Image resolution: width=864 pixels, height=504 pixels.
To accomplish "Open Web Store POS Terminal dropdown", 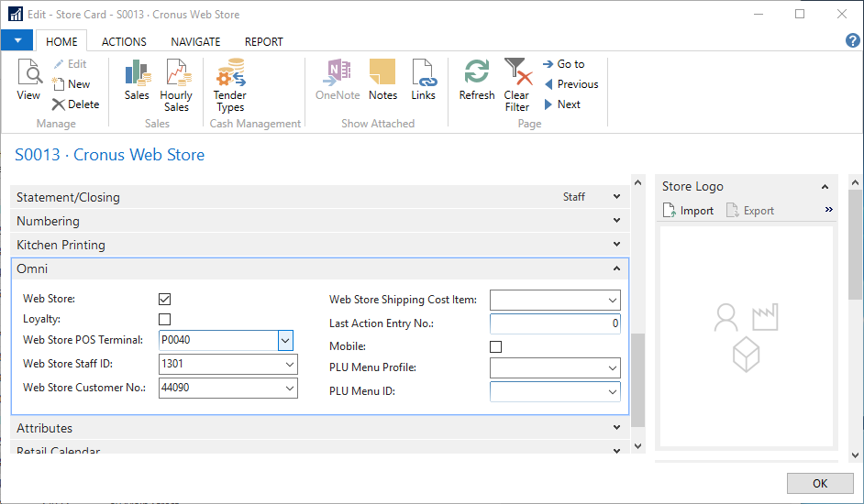I will (x=286, y=341).
